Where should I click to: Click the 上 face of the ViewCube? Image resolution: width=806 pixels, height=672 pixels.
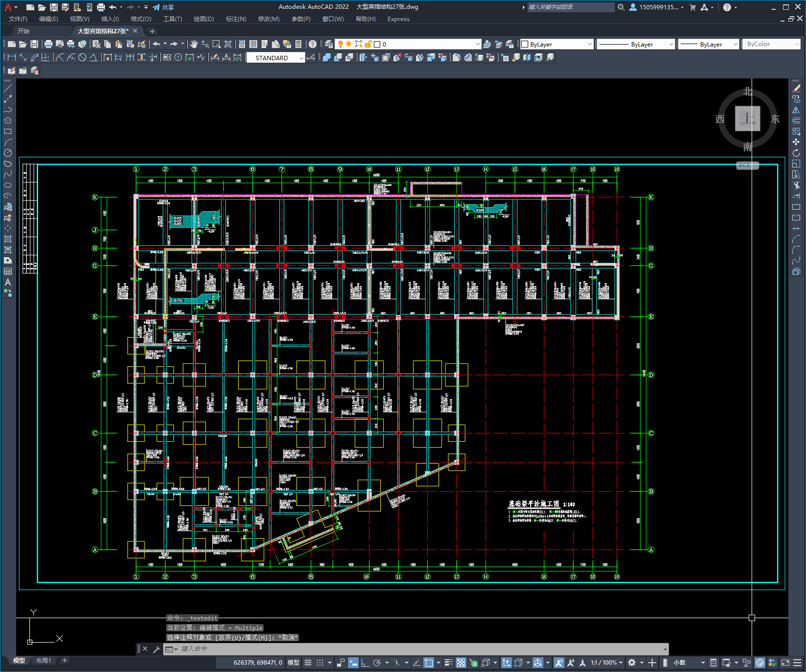click(748, 119)
